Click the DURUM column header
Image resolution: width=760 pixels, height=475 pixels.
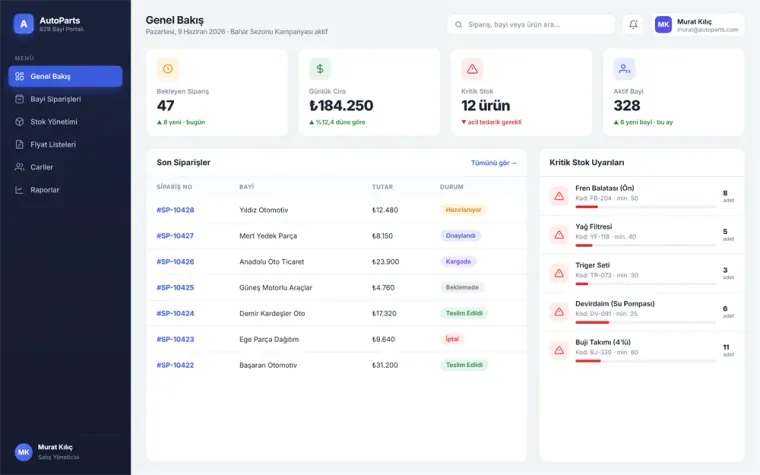coord(452,187)
